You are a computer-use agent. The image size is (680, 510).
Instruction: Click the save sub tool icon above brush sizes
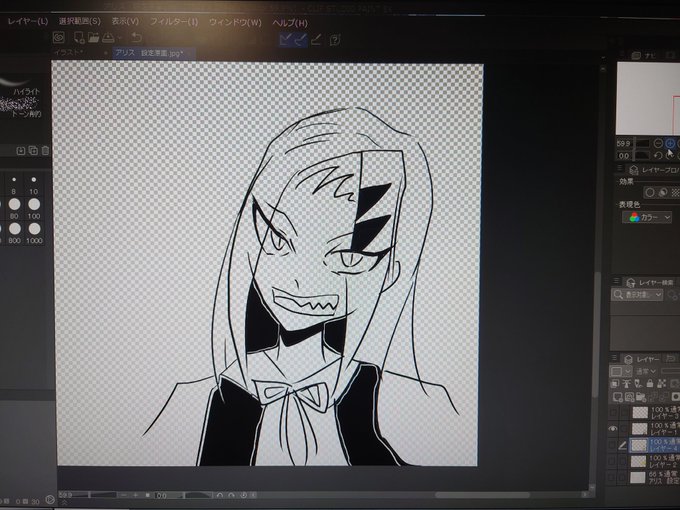20,151
